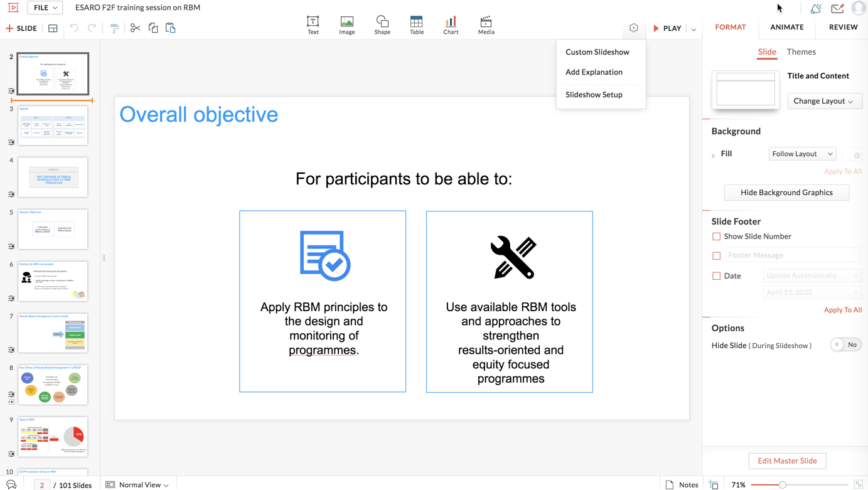Image resolution: width=868 pixels, height=490 pixels.
Task: Click the Footer Message input field
Action: pos(793,255)
